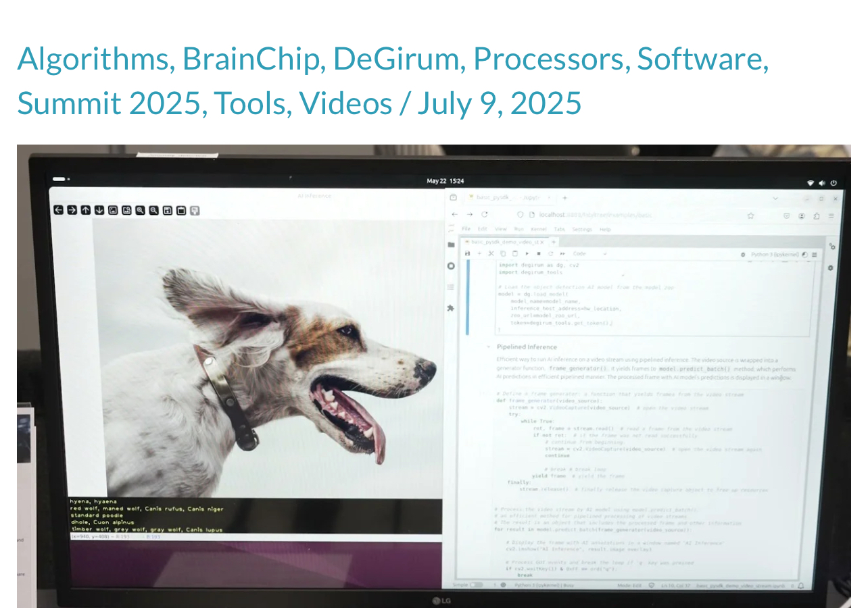Save notebook using the Jupyter toolbar disk icon
868x608 pixels.
coord(466,253)
